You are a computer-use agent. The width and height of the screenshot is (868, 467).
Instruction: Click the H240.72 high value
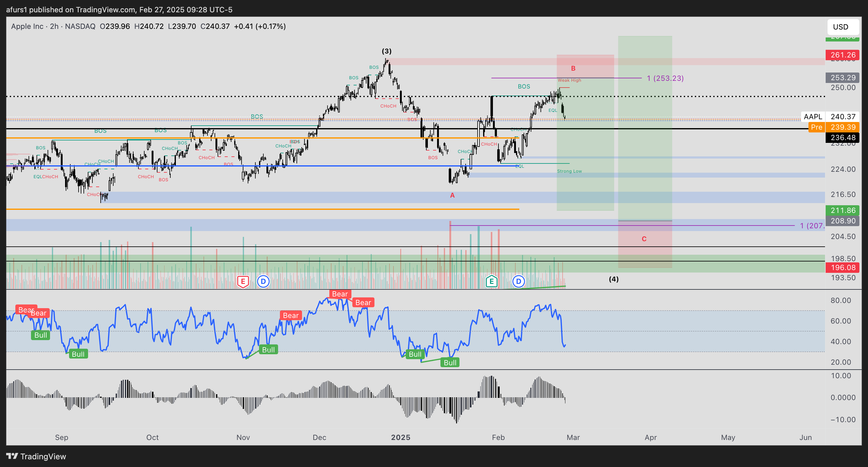click(149, 26)
